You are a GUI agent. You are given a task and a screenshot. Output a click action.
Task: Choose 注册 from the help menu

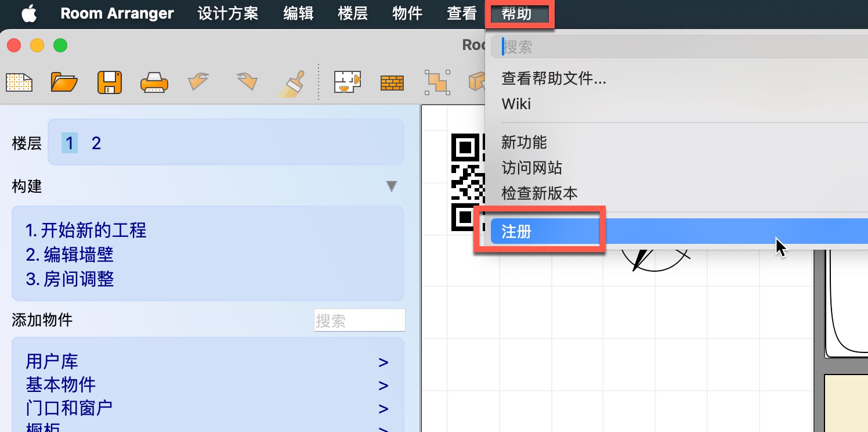[516, 232]
